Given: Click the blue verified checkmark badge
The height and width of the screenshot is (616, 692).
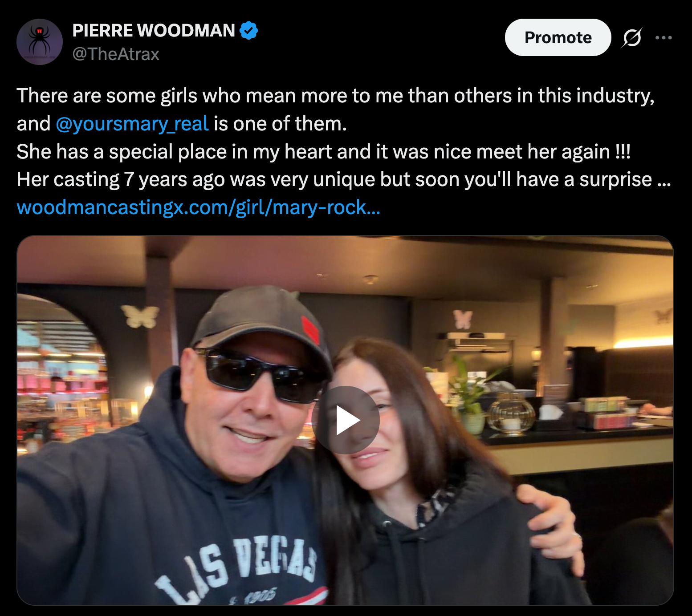Looking at the screenshot, I should 248,31.
